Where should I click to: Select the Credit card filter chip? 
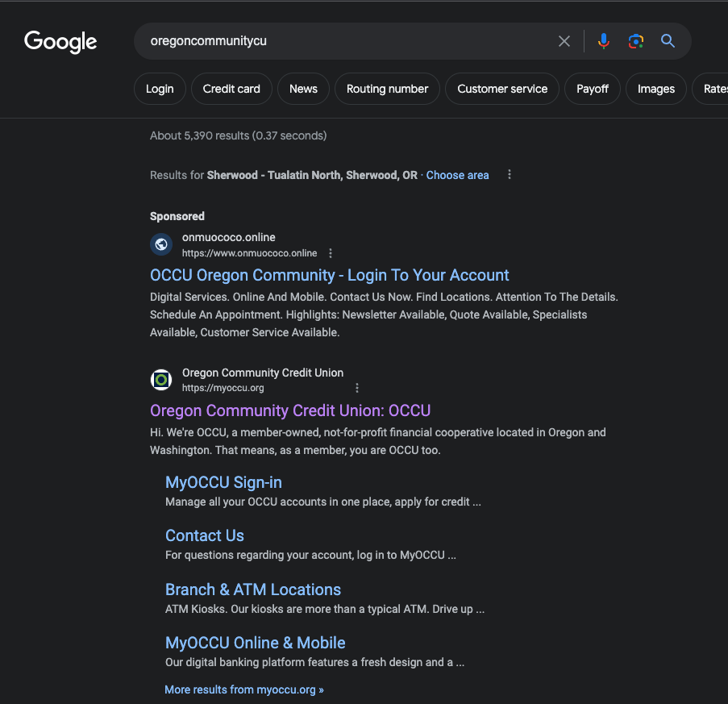click(x=231, y=89)
